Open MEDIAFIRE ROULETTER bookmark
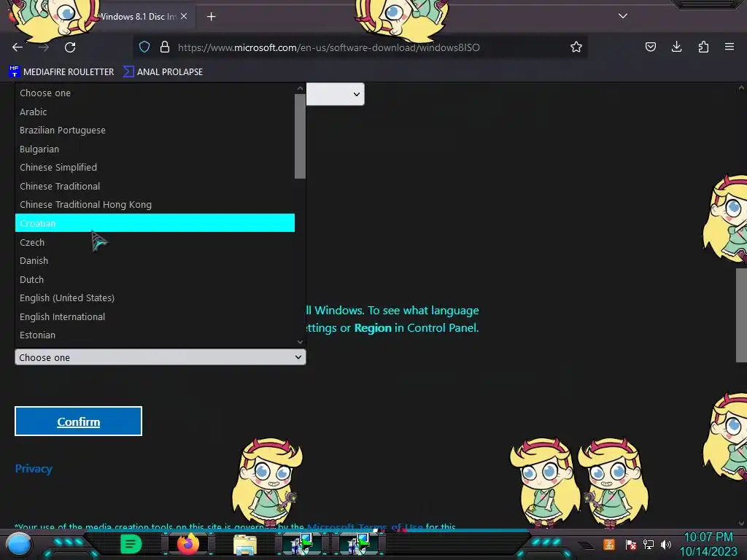Screen dimensions: 747x560 [x=61, y=72]
